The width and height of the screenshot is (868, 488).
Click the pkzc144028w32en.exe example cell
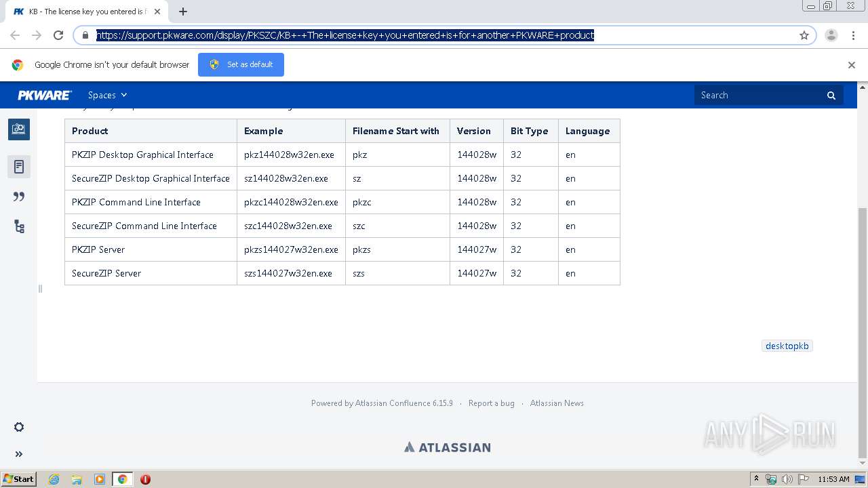[291, 202]
